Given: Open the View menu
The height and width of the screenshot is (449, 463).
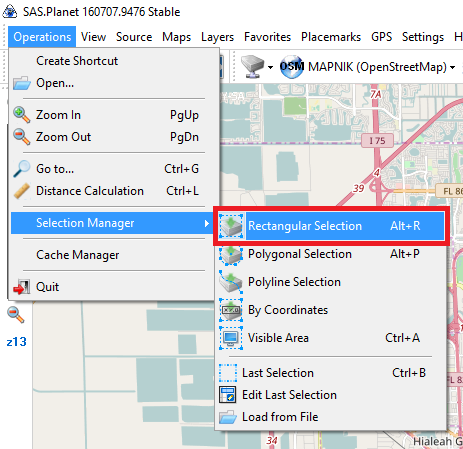Looking at the screenshot, I should pos(93,37).
